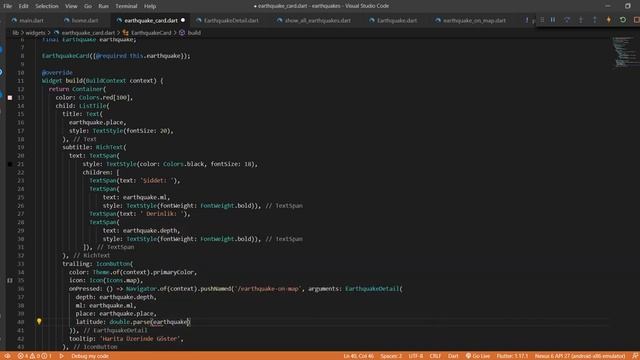
Task: Click the map icon preview on line 35
Action: click(10, 280)
